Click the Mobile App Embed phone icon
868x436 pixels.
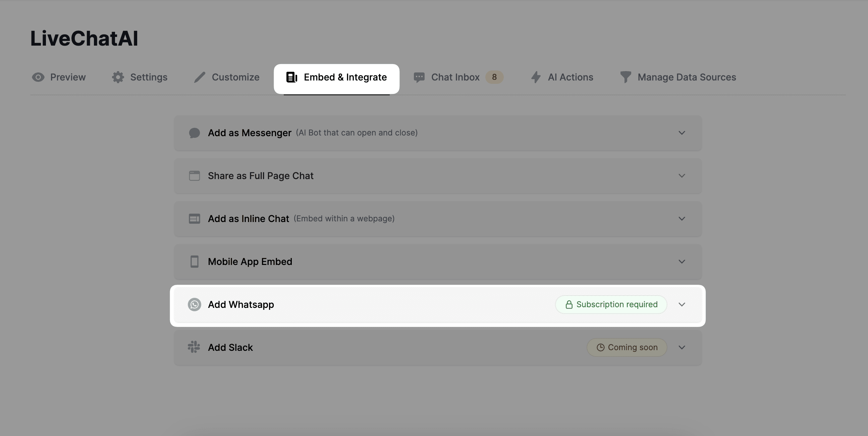194,262
